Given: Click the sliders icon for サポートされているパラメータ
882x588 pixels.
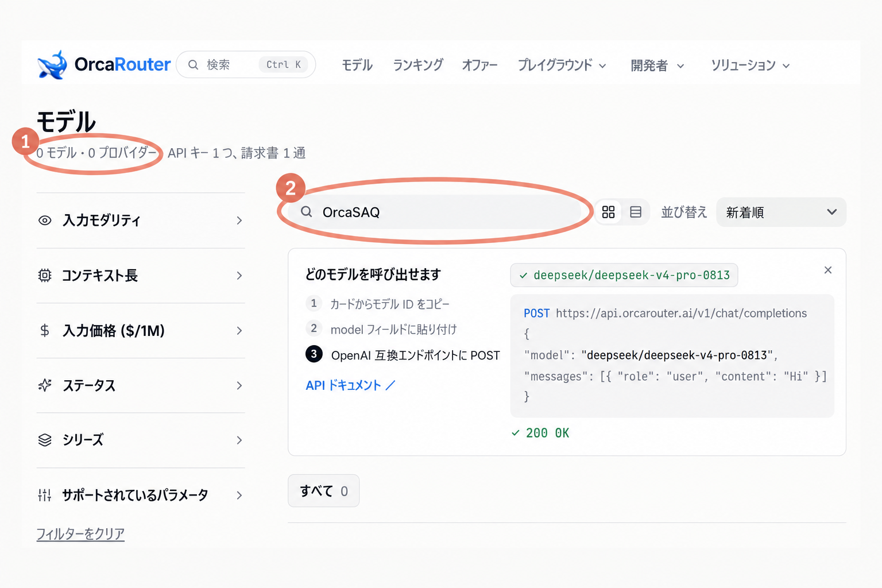Looking at the screenshot, I should [45, 495].
